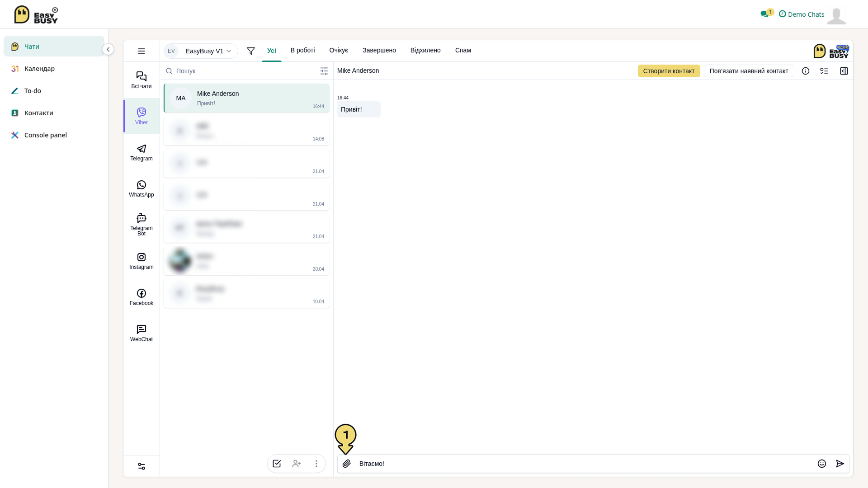Open the user profile avatar
868x488 pixels.
(836, 16)
